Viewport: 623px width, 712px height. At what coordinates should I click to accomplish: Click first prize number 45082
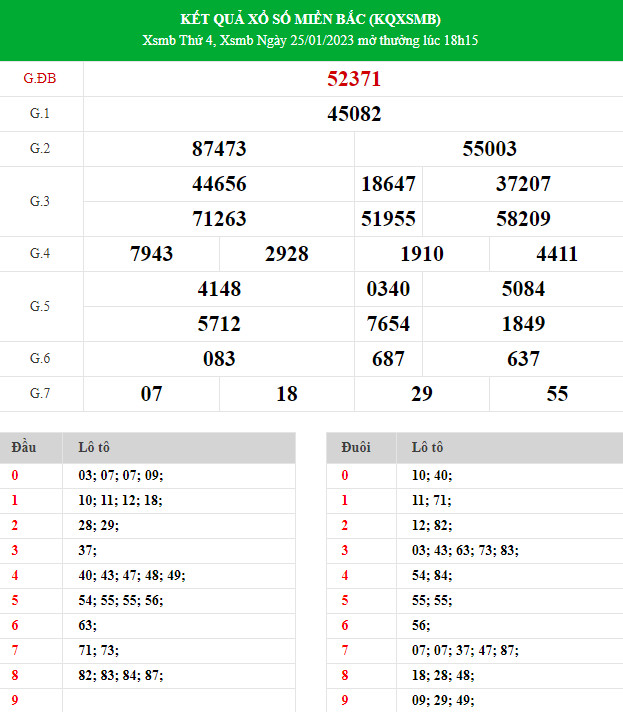(x=354, y=114)
